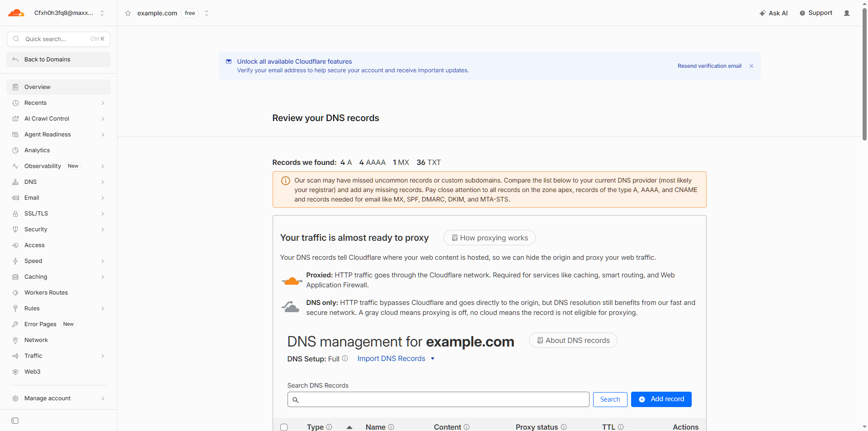Click the Cloudflare logo icon
868x431 pixels.
point(16,13)
